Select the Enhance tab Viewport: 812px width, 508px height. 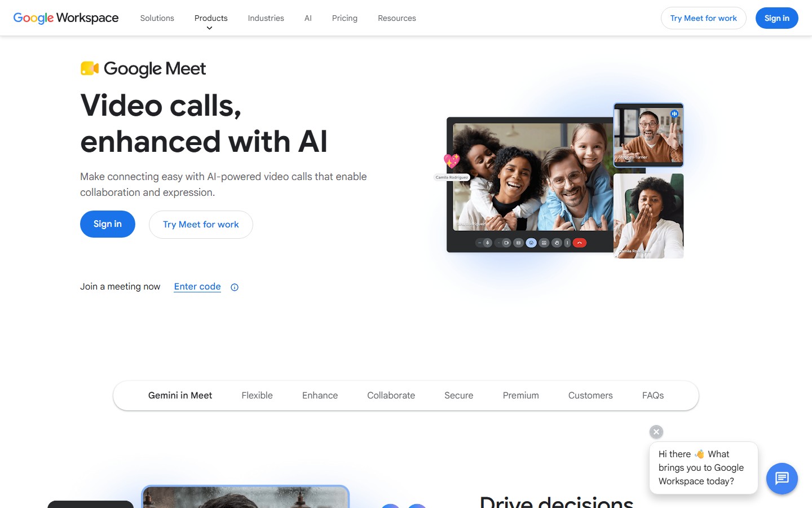click(x=320, y=396)
